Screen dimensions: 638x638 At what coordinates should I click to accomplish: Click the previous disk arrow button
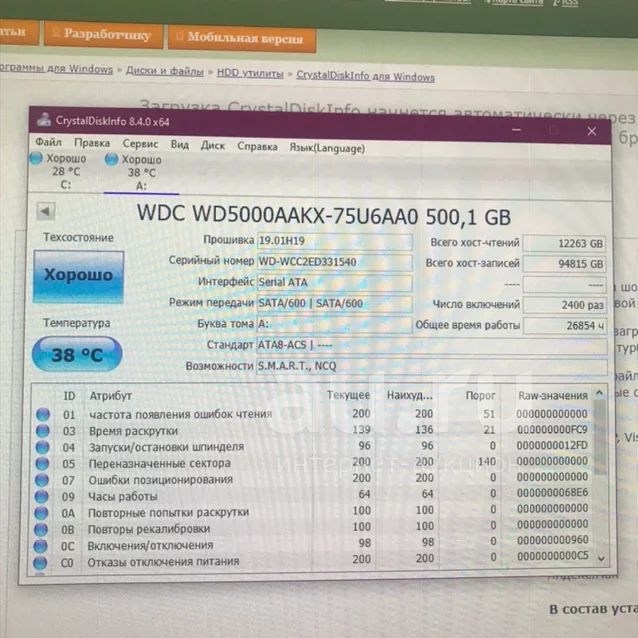[46, 212]
